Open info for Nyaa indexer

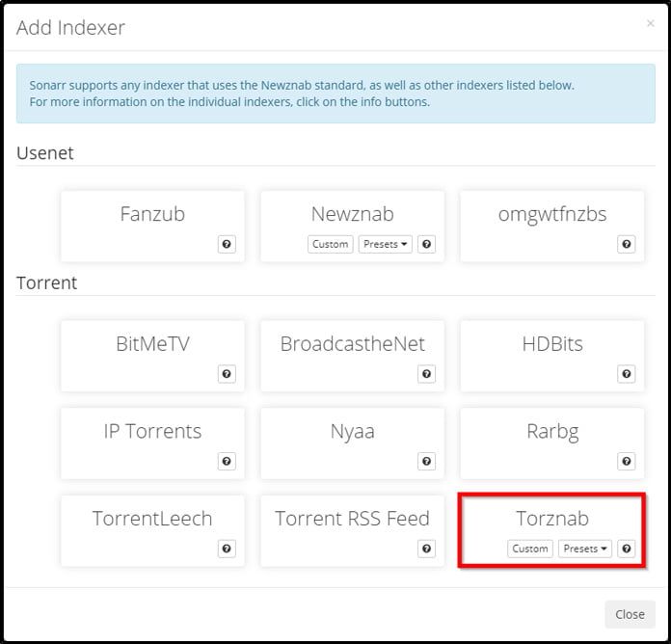426,461
